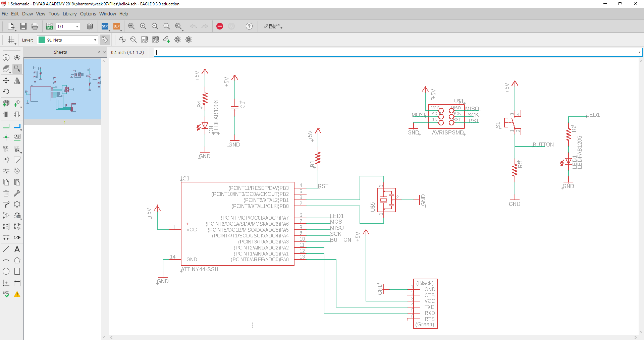
Task: Select the Name tool (R2)
Action: pos(6,149)
